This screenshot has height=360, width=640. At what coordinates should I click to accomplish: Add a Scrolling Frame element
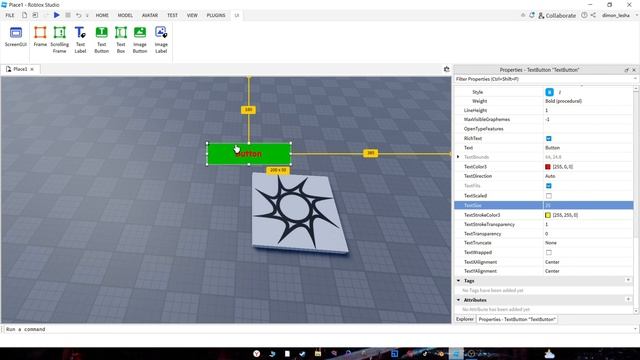[60, 40]
